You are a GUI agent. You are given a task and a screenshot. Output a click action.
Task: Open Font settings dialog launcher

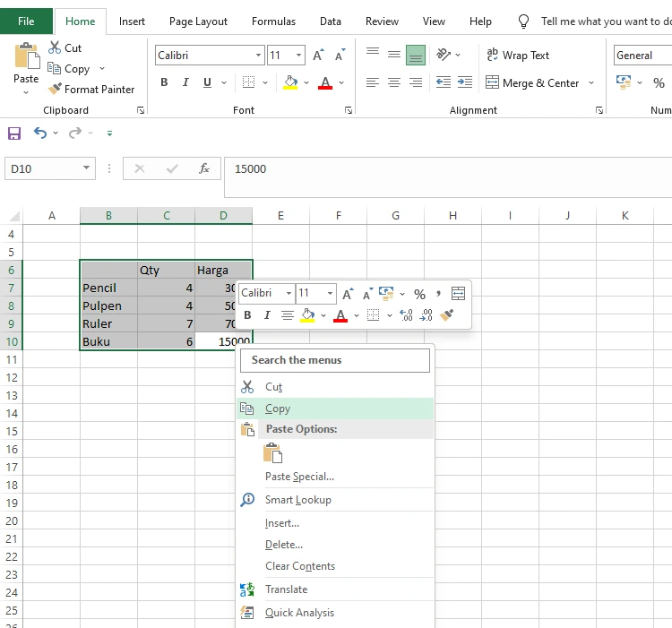[x=349, y=110]
